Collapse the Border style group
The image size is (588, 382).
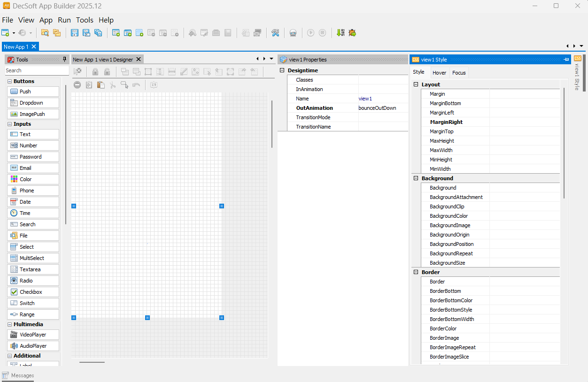[416, 272]
